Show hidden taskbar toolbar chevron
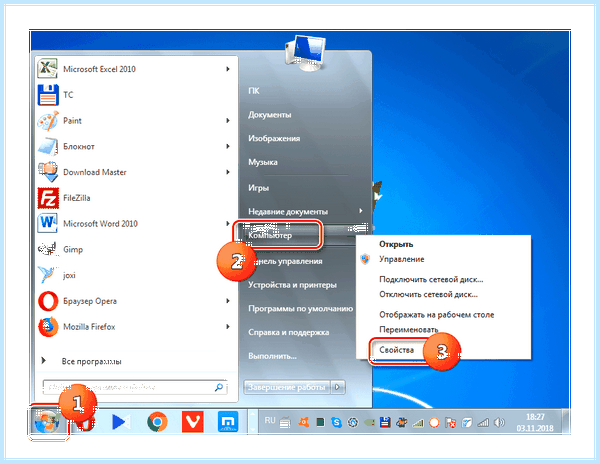This screenshot has height=464, width=600. pos(252,422)
